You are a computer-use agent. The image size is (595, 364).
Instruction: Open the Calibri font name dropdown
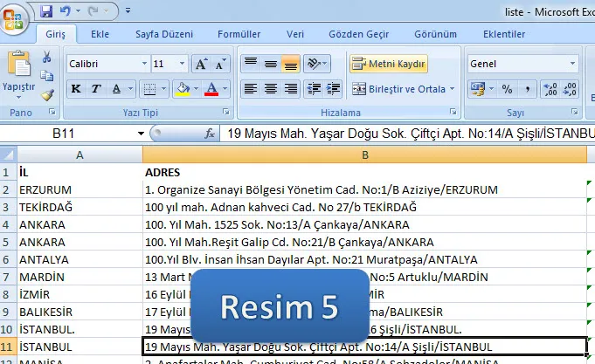(x=142, y=65)
